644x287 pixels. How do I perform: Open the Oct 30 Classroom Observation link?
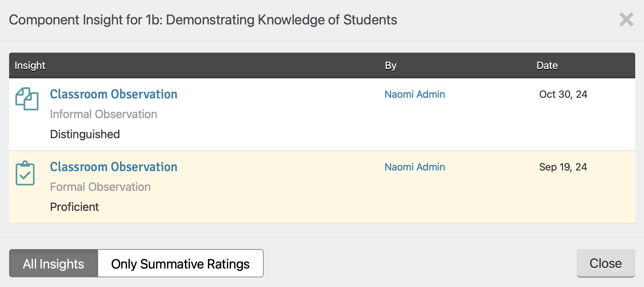(x=113, y=94)
